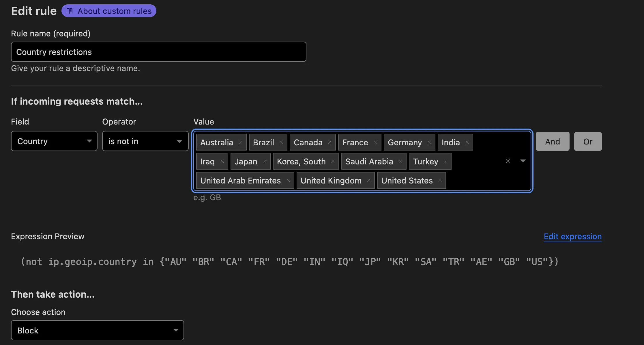
Task: Open the Country field dropdown
Action: 54,141
